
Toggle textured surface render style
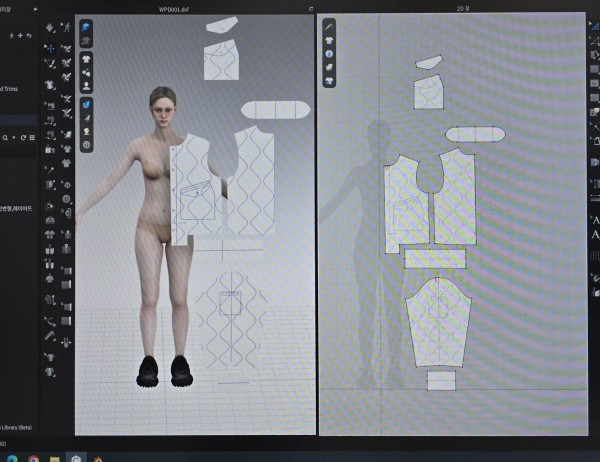tap(87, 103)
